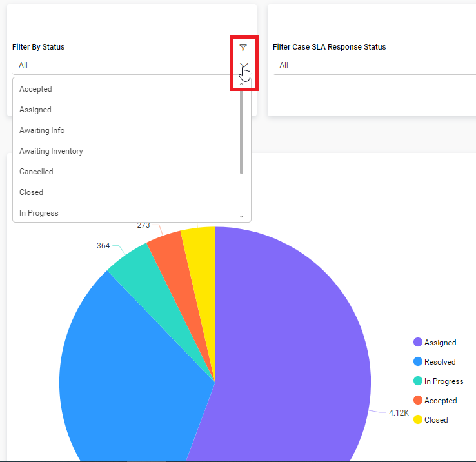Click the Filter By Status heading

(38, 47)
